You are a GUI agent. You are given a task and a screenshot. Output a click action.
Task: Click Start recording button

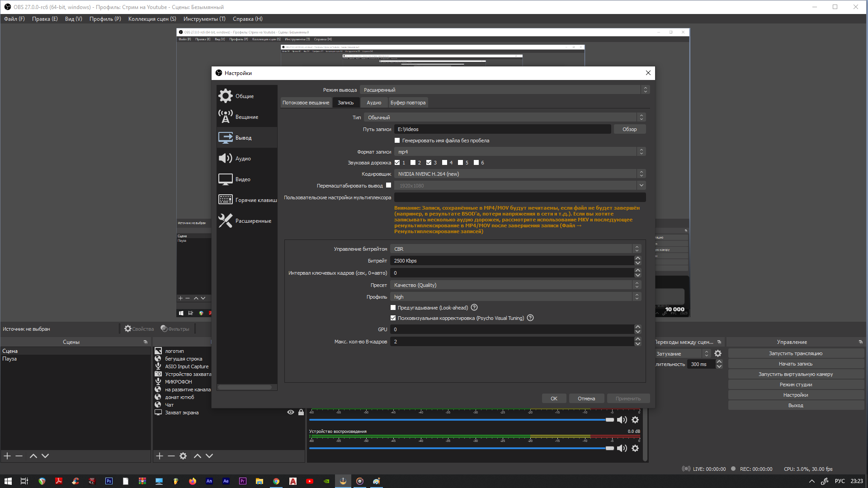[795, 364]
